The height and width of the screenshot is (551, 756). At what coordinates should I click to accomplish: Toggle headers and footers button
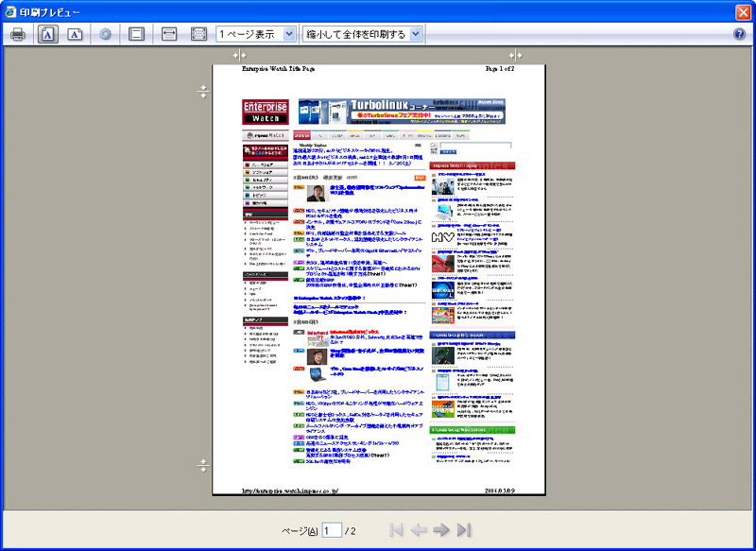coord(136,34)
